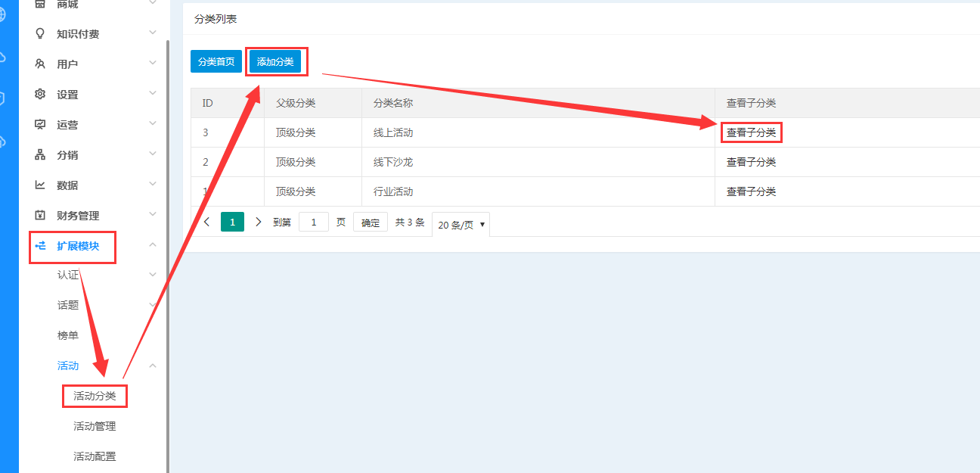980x473 pixels.
Task: Expand the 财务管理 menu chevron
Action: point(153,215)
